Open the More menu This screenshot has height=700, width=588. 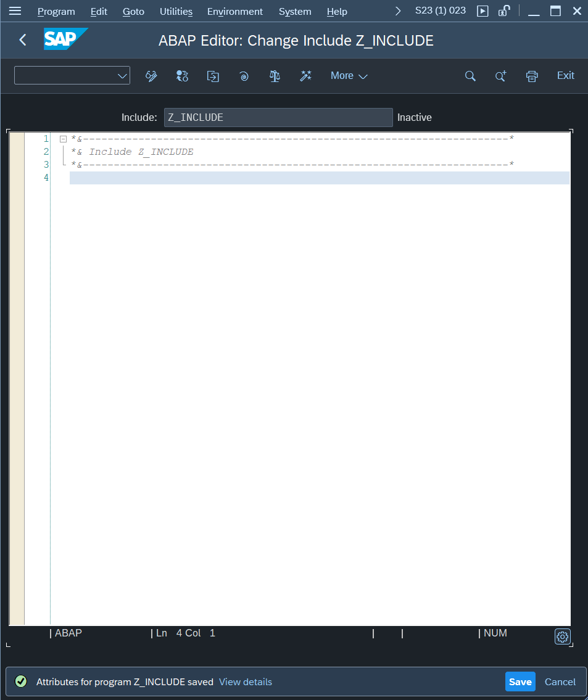click(347, 75)
